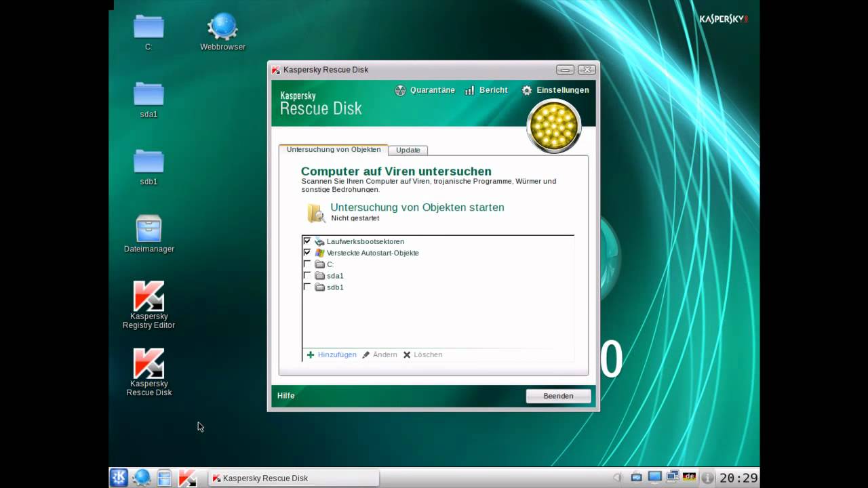
Task: Click the Beenden button
Action: [x=558, y=396]
